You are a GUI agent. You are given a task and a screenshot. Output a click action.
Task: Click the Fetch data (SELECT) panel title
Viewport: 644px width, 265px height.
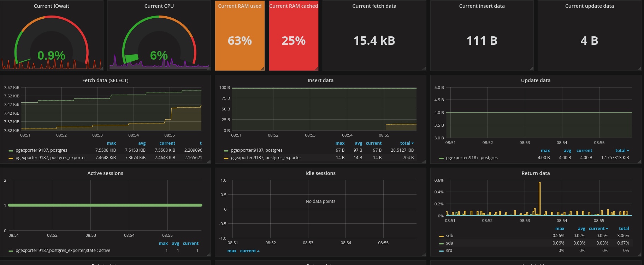tap(105, 80)
